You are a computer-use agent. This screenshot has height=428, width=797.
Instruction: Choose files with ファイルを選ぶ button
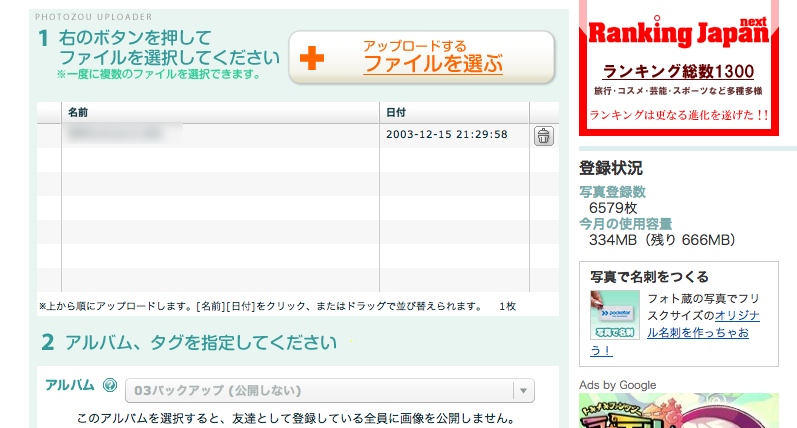pyautogui.click(x=421, y=57)
